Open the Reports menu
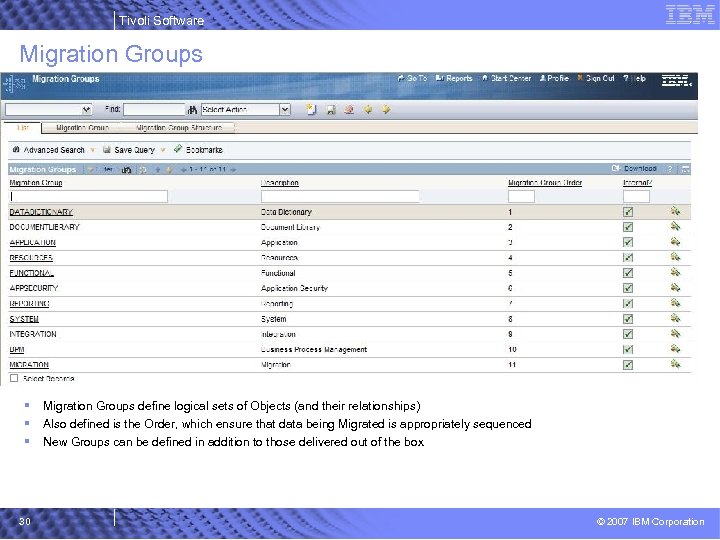The height and width of the screenshot is (540, 720). [454, 79]
